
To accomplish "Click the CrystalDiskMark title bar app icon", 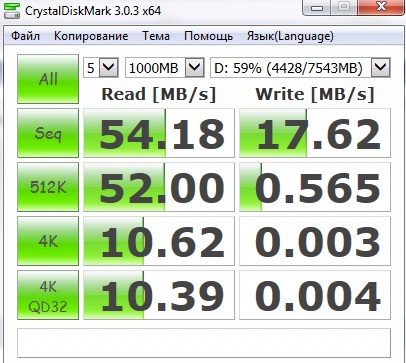I will pos(12,11).
